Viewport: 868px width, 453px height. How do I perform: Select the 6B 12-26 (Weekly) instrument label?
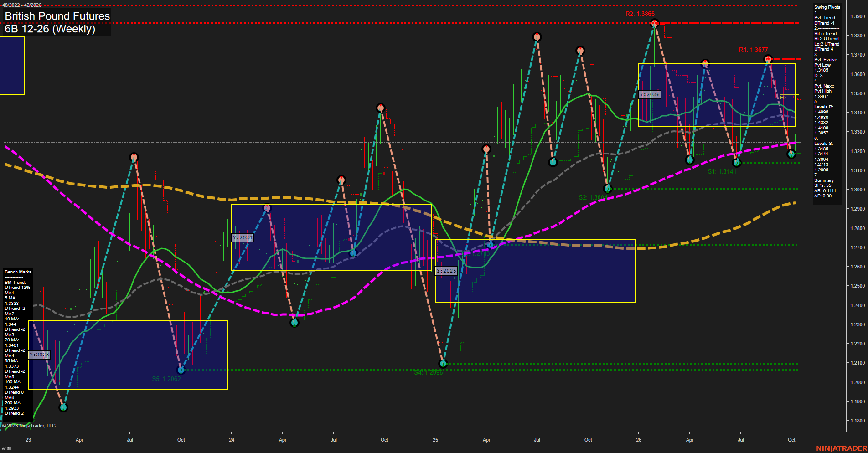pos(50,29)
